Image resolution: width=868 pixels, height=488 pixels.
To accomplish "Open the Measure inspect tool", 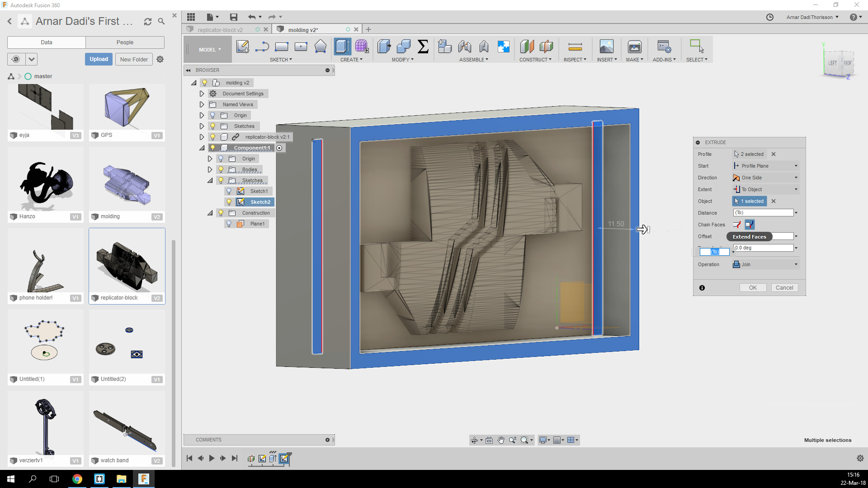I will (x=575, y=47).
